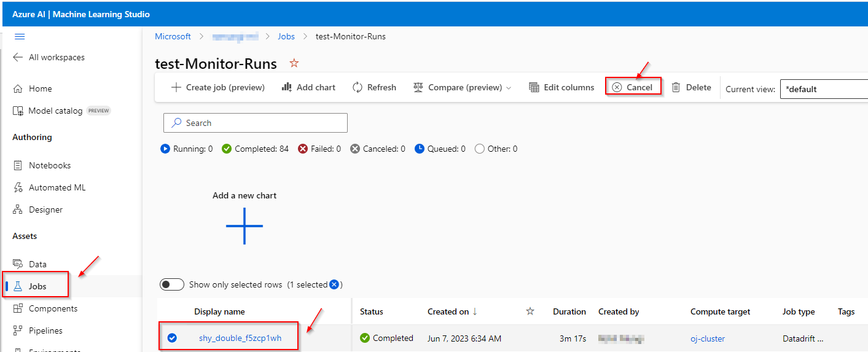Screen dimensions: 868x352
Task: Click the Jobs breadcrumb link
Action: (x=286, y=36)
